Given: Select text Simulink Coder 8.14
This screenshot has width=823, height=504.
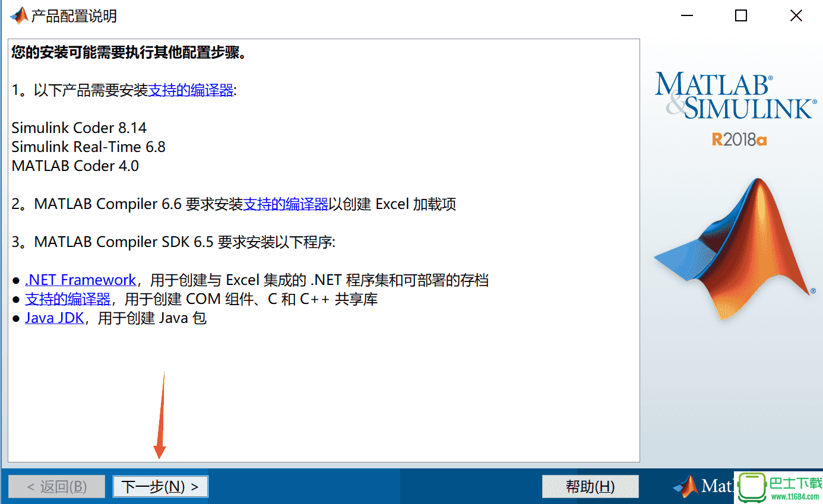Looking at the screenshot, I should coord(79,128).
